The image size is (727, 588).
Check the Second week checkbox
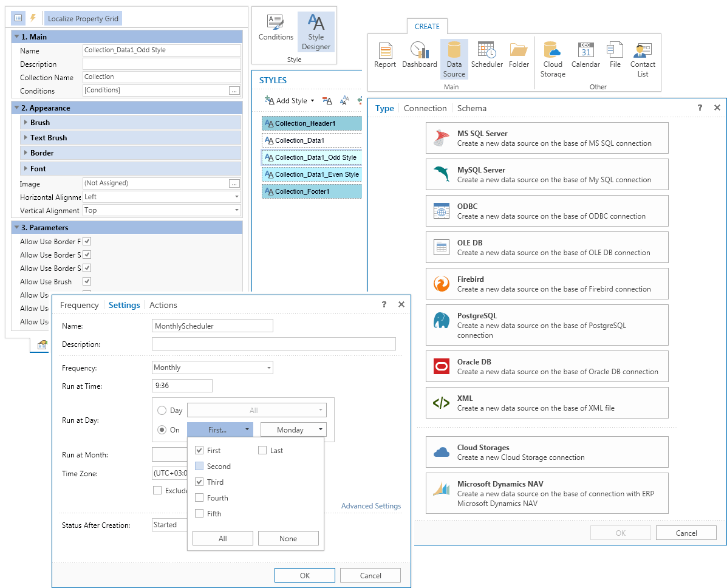(x=199, y=466)
